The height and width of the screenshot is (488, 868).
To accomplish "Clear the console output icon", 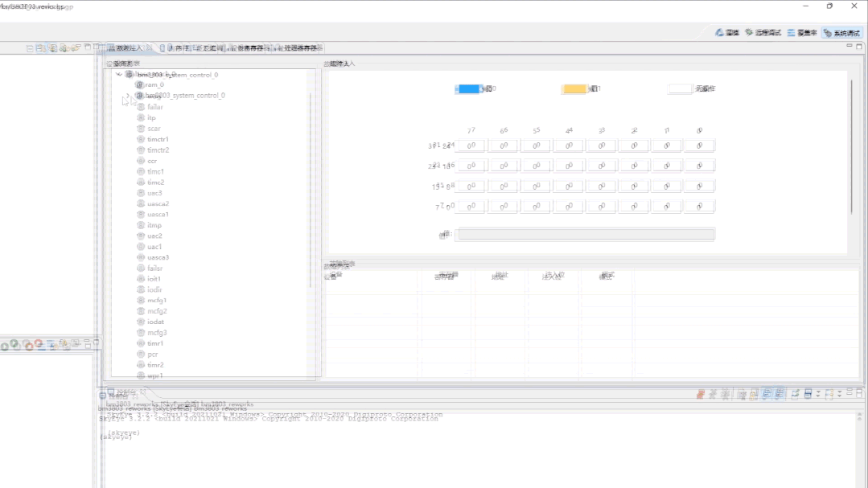I will coord(742,394).
